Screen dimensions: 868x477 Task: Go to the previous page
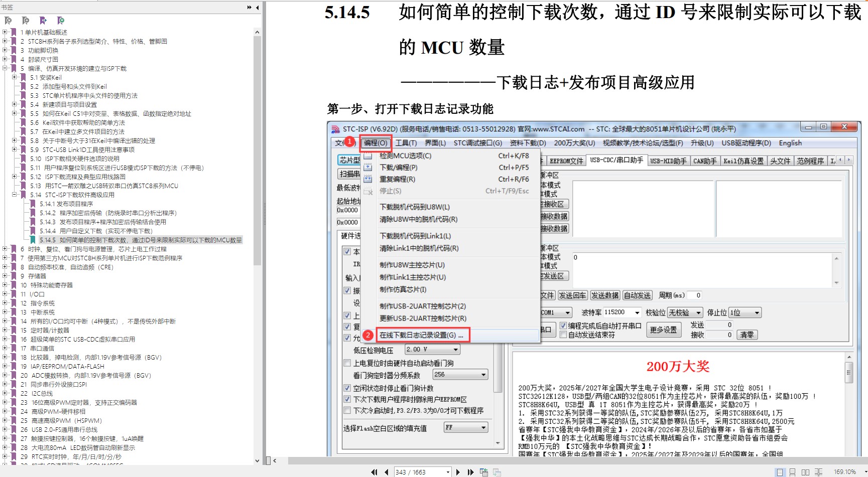click(x=387, y=472)
